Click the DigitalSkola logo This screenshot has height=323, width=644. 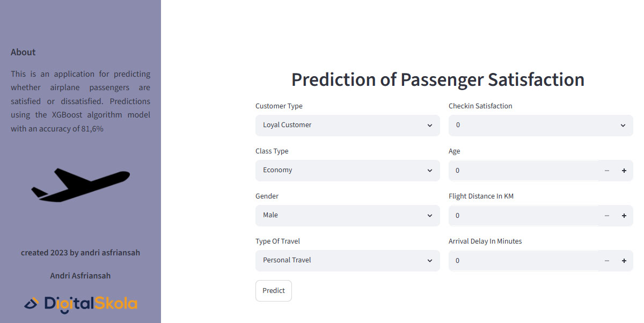click(80, 304)
